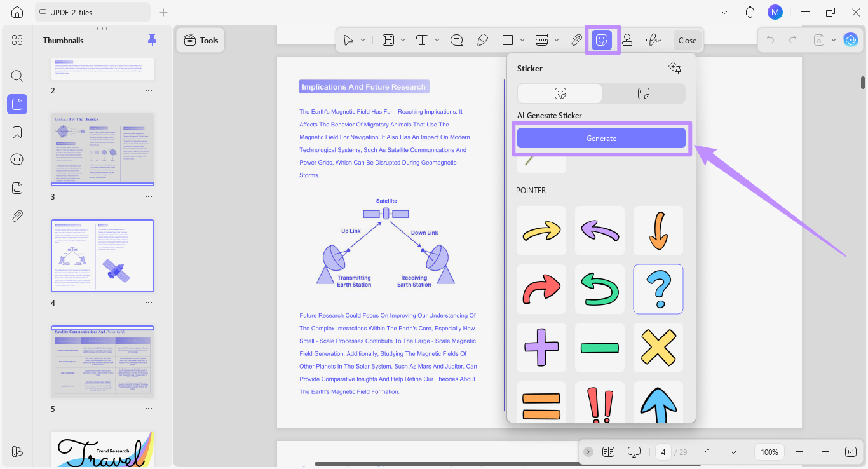Select the yellow X cross sticker
868x469 pixels.
coord(658,348)
